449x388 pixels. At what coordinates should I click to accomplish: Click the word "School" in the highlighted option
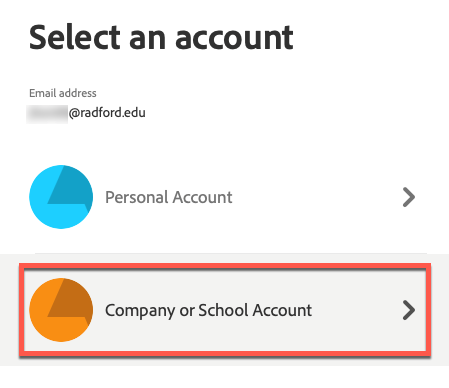(223, 310)
